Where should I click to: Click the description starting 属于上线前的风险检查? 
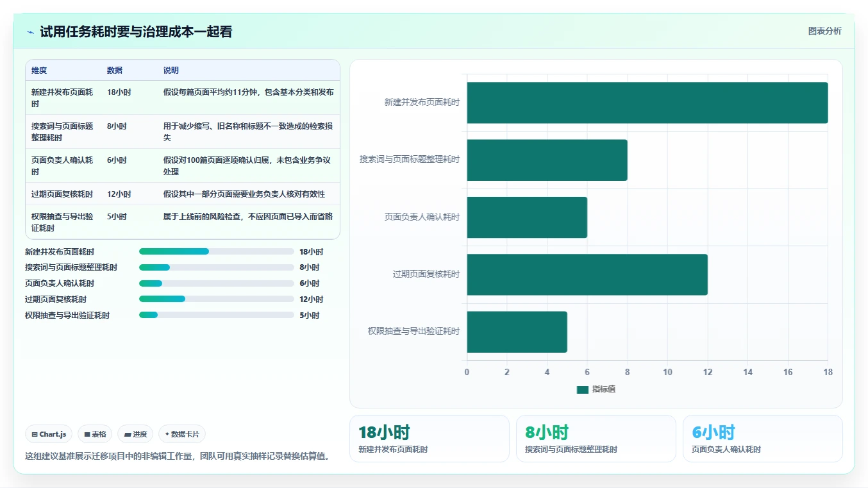[x=249, y=217]
